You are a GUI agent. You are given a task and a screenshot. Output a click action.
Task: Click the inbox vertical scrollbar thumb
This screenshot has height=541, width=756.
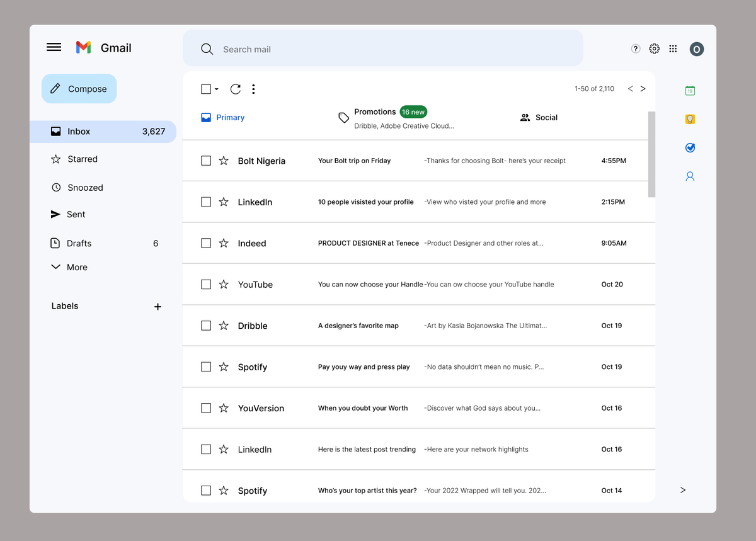(x=651, y=154)
